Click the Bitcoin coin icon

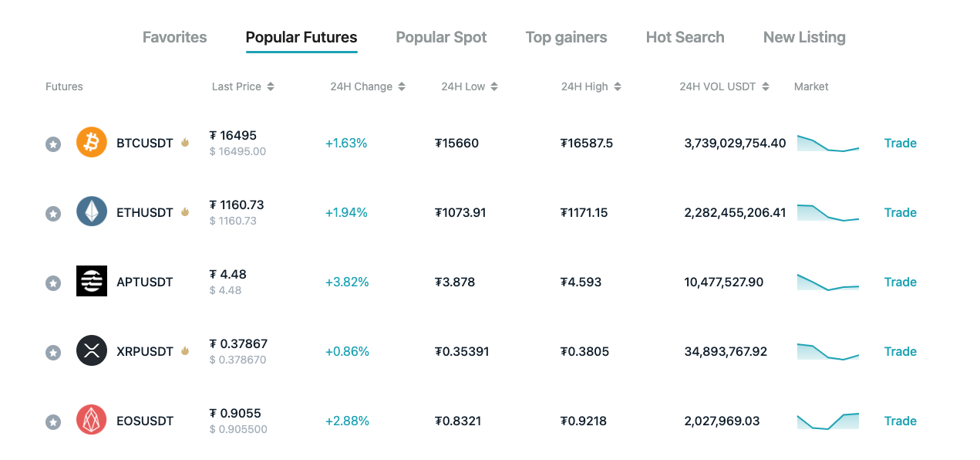[x=92, y=143]
